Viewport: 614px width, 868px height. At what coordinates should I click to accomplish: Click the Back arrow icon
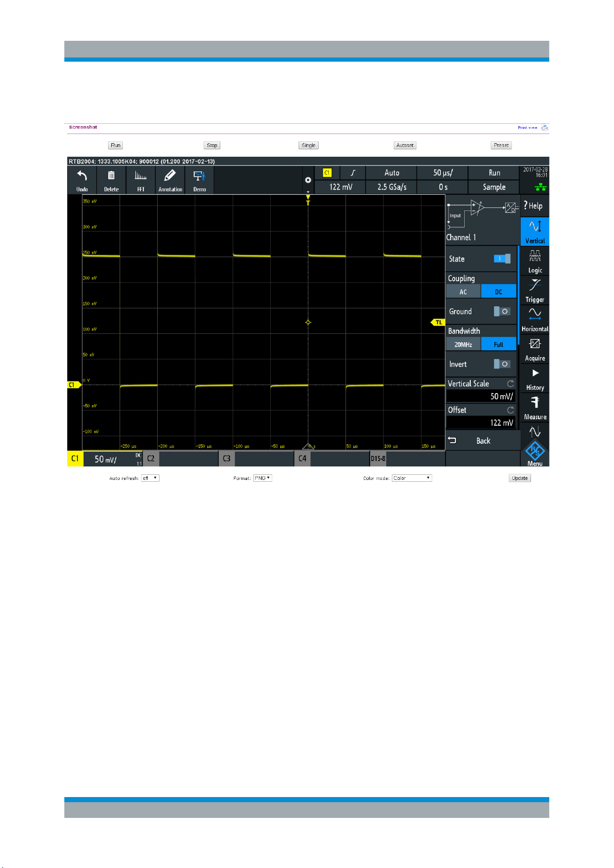(452, 440)
